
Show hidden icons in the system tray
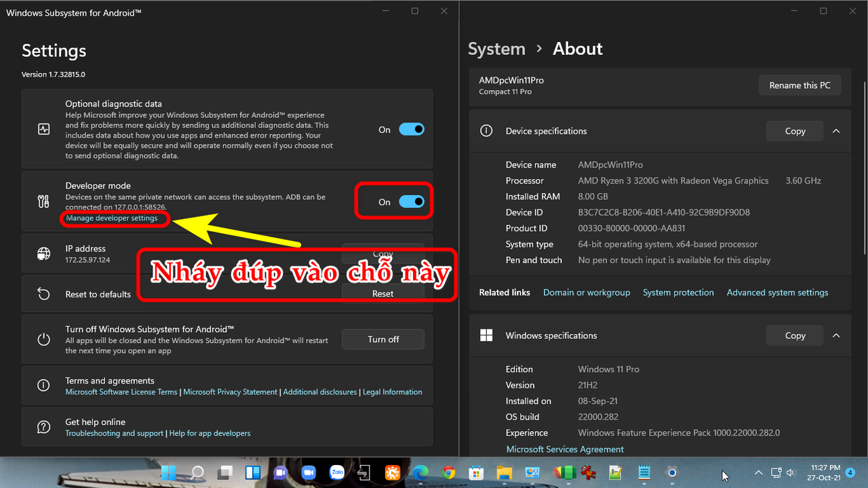(758, 472)
